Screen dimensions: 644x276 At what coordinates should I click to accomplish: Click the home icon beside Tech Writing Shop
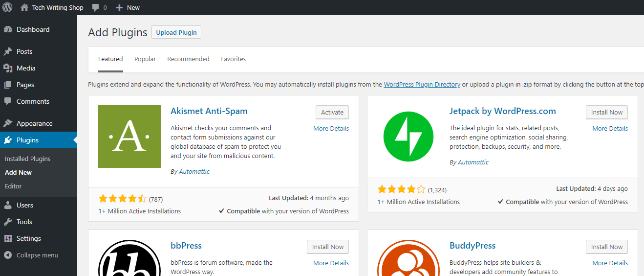pos(24,7)
